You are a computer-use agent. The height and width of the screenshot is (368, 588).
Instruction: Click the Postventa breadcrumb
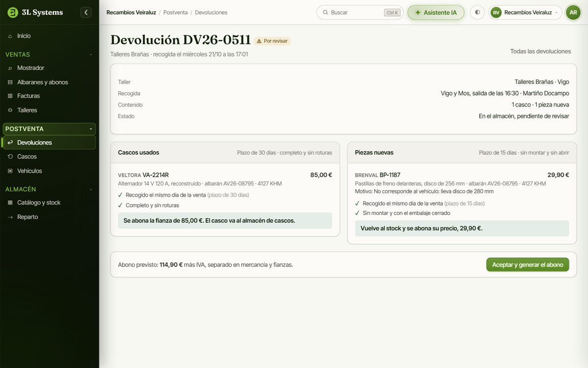click(175, 12)
